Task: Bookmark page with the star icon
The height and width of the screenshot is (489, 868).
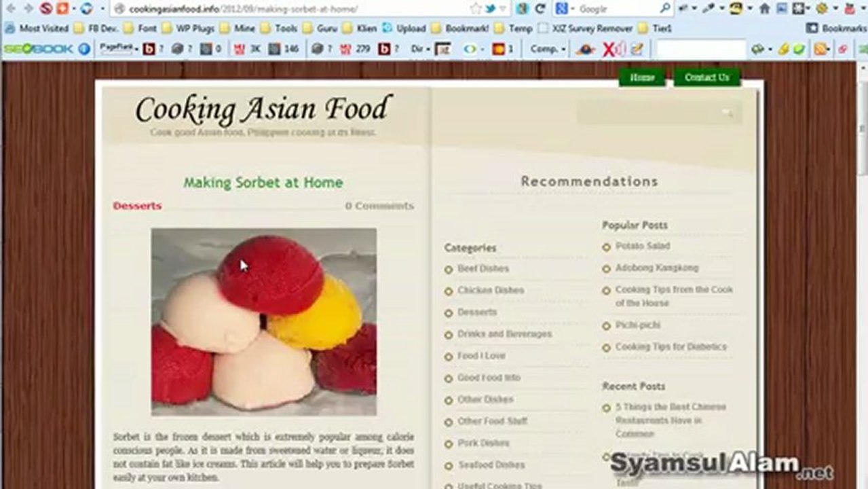Action: pos(475,9)
